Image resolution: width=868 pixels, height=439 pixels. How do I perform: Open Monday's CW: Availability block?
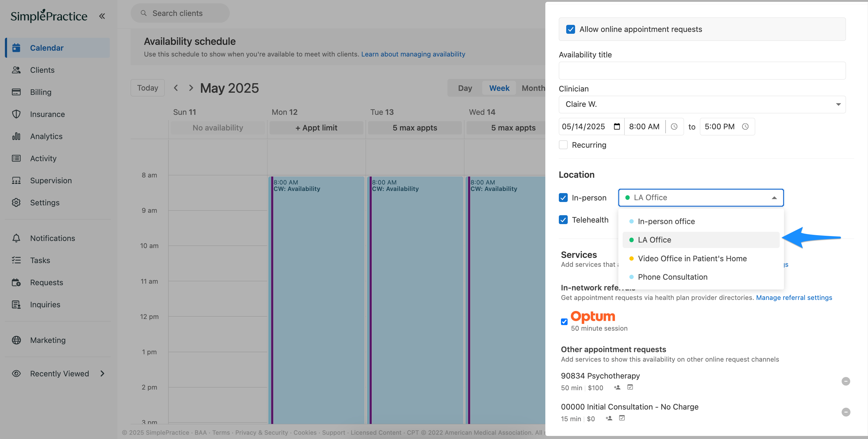[317, 300]
